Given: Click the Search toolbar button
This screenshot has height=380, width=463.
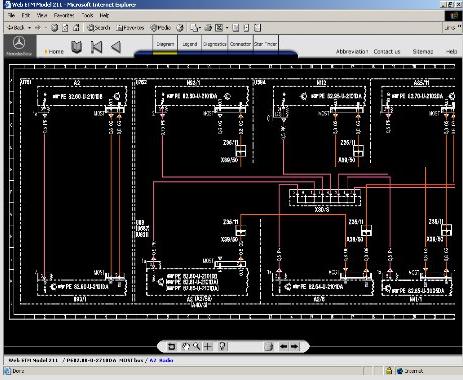Looking at the screenshot, I should tap(99, 28).
